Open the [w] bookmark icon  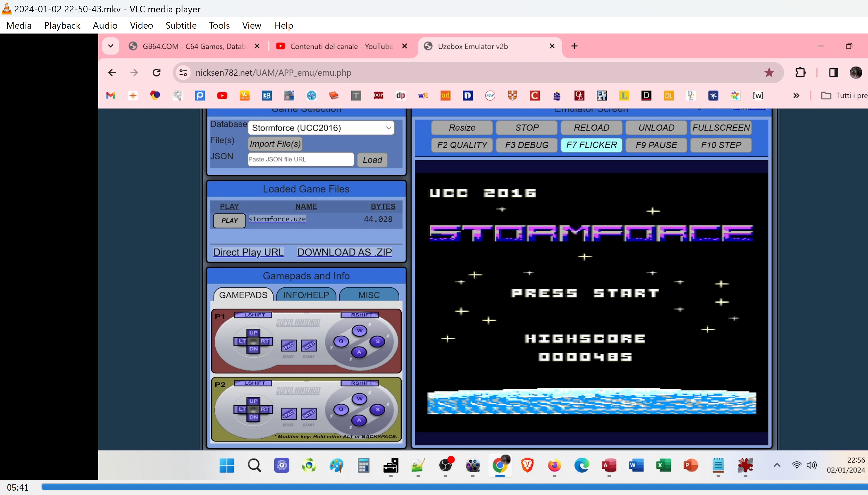click(758, 95)
